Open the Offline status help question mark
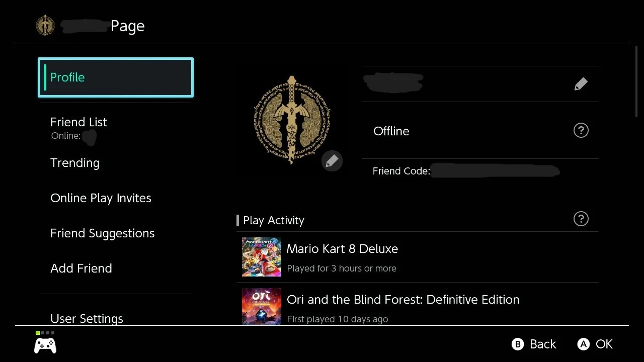 click(581, 131)
